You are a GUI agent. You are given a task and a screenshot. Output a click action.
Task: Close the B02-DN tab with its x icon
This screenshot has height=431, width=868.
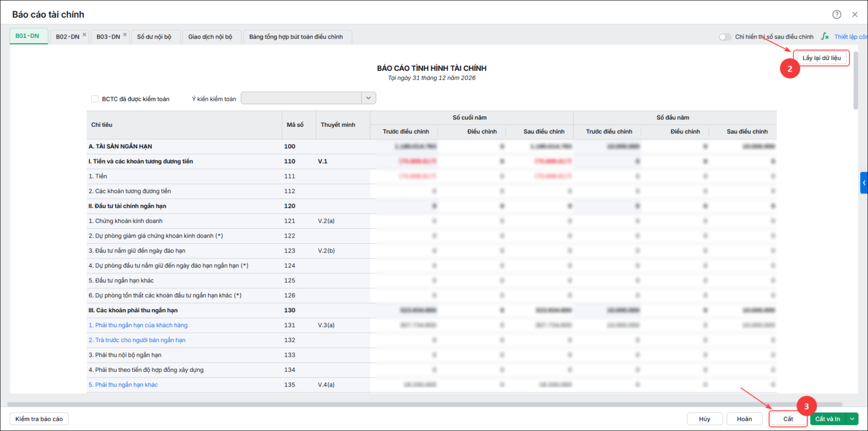click(x=84, y=35)
